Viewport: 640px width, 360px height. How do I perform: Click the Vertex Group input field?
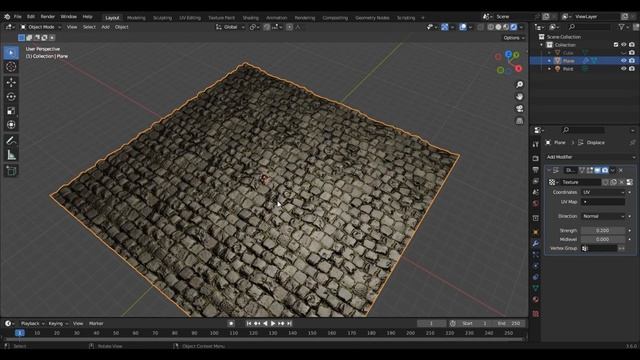pos(599,249)
